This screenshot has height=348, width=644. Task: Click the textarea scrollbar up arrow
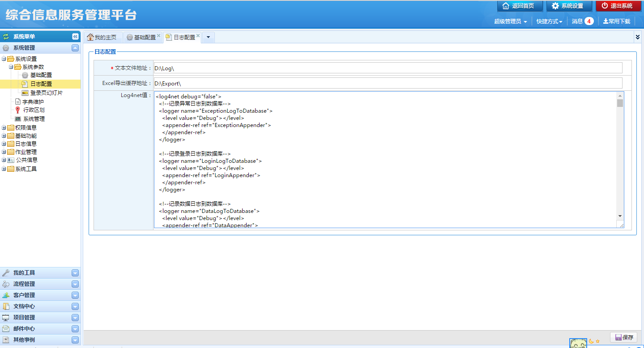(620, 95)
